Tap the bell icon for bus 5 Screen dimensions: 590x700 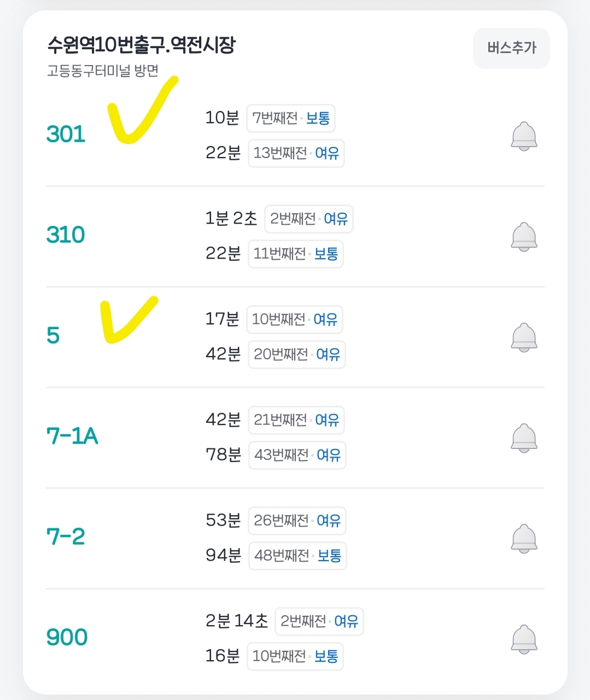tap(524, 337)
